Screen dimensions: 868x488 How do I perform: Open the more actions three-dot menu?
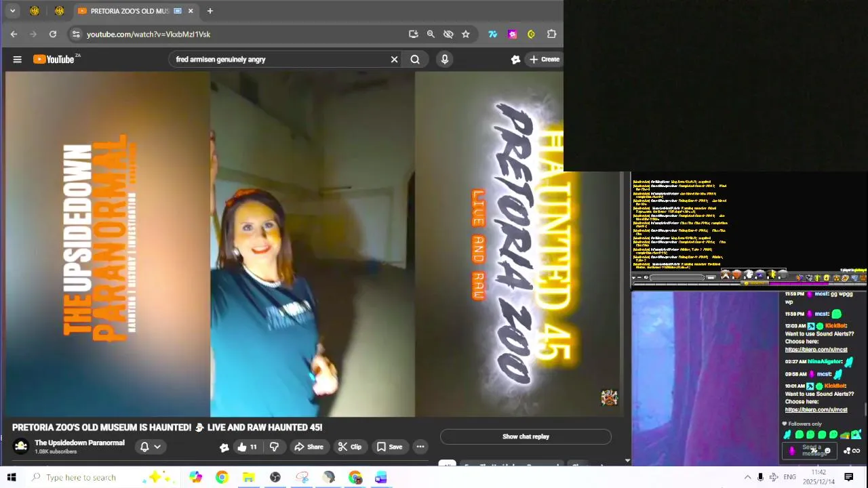click(x=420, y=447)
